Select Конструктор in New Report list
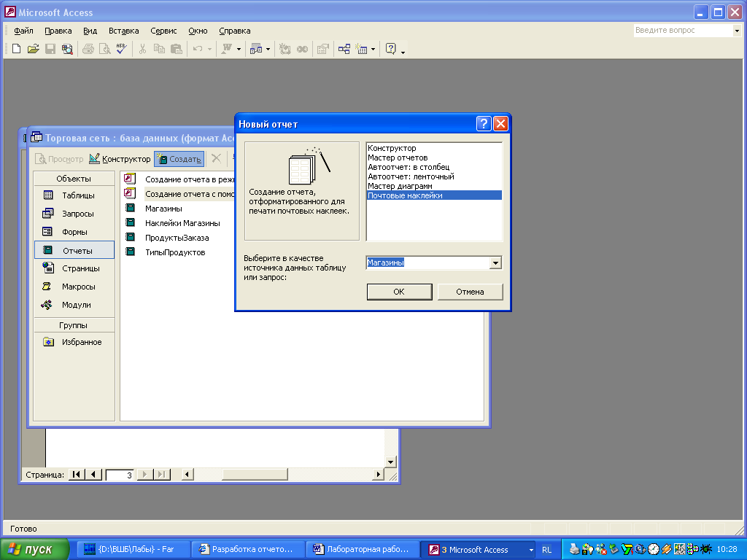 (434, 148)
